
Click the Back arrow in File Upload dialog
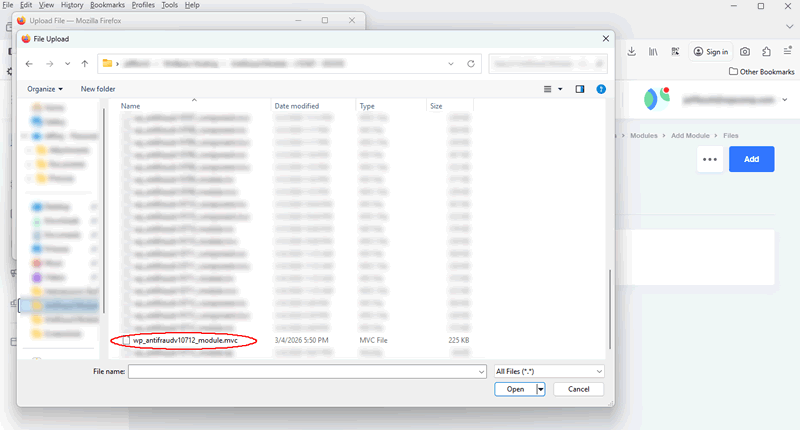point(29,64)
